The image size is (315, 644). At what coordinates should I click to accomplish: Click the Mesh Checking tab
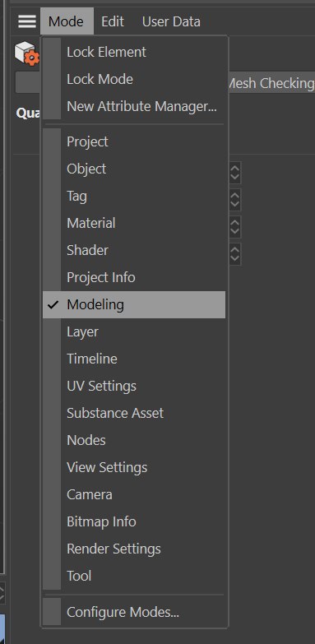pos(271,83)
